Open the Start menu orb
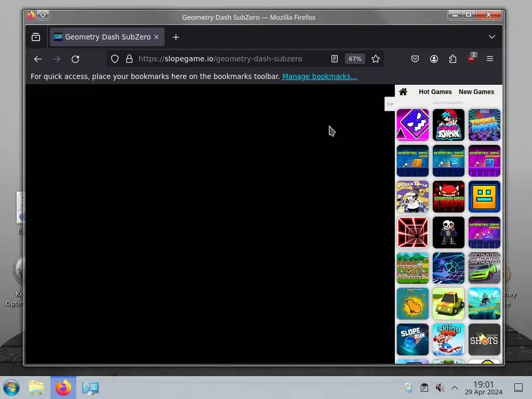The image size is (532, 399). (11, 388)
